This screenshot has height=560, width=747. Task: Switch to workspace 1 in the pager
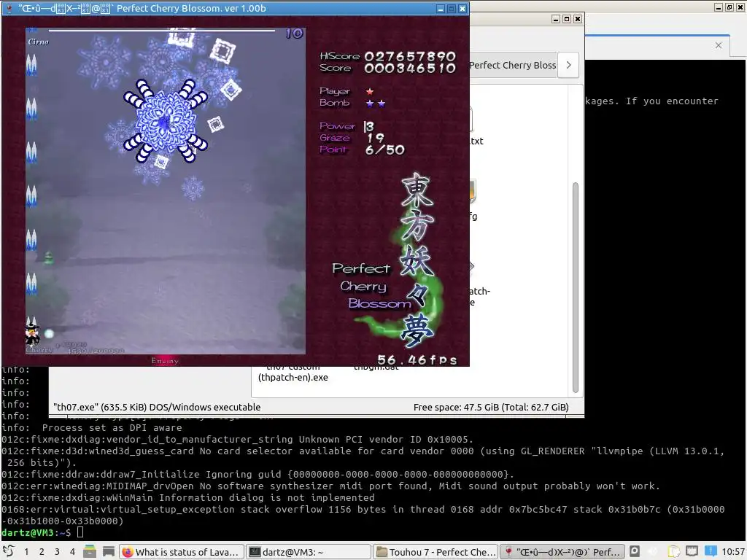pyautogui.click(x=26, y=551)
